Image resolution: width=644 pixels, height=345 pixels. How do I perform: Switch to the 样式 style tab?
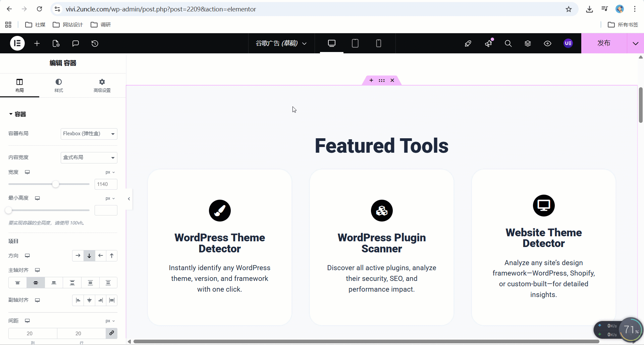(59, 85)
